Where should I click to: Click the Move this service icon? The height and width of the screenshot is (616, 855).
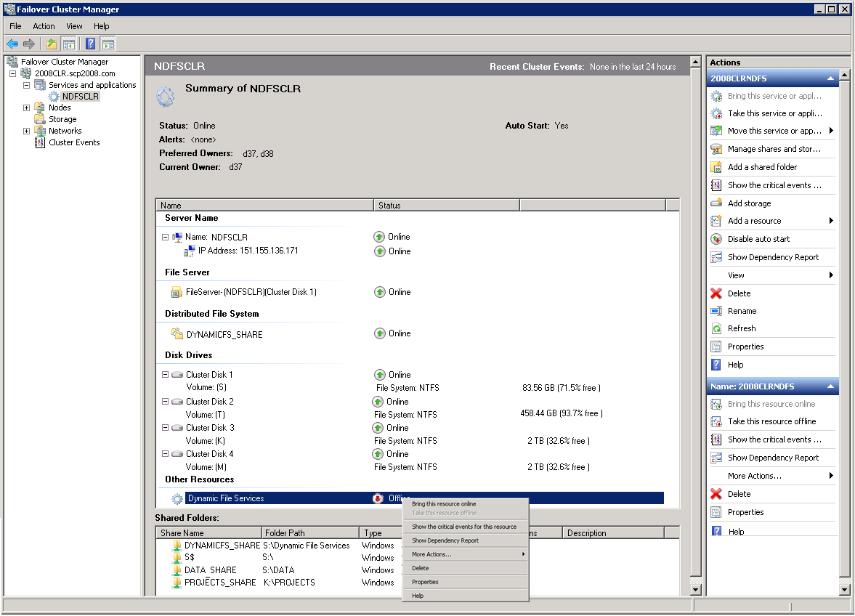tap(716, 131)
